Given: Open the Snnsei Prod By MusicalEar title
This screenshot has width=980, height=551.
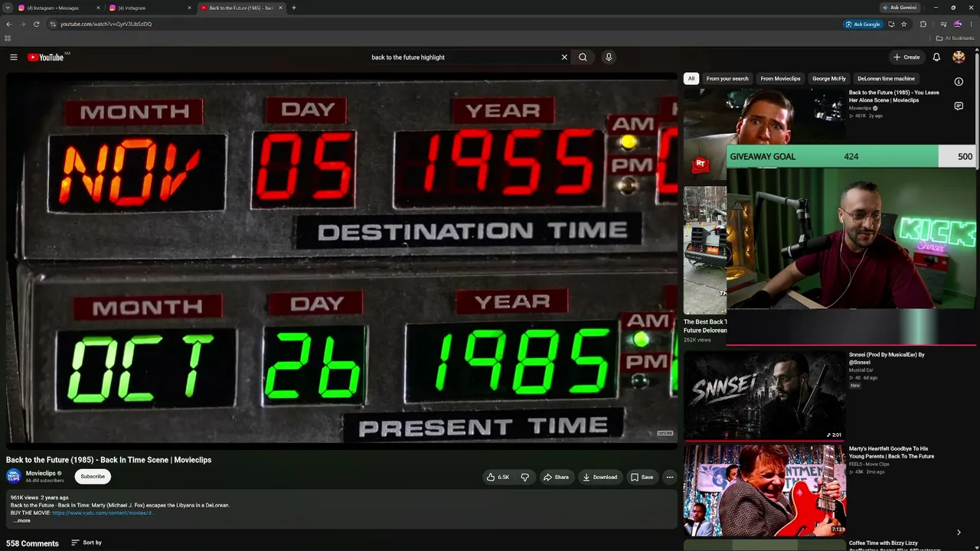Looking at the screenshot, I should 887,358.
